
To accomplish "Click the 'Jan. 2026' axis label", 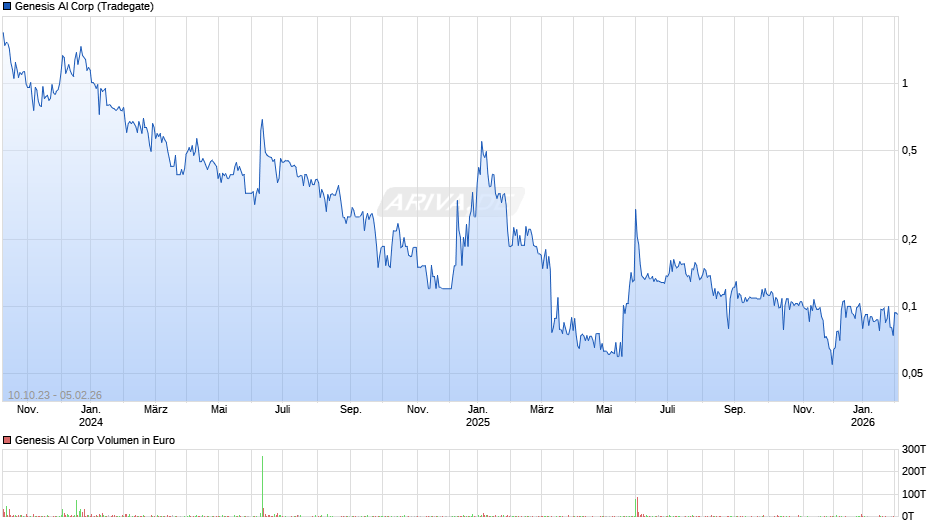I will (x=863, y=416).
